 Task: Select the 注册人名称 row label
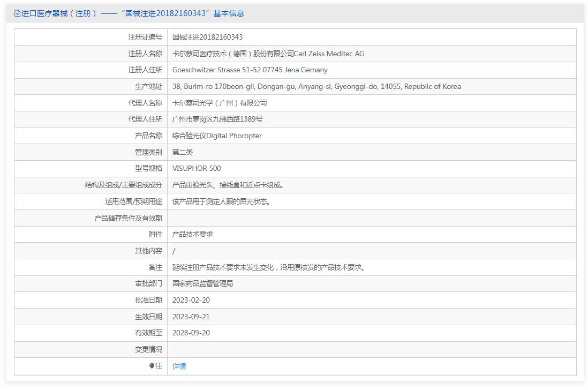tap(145, 54)
